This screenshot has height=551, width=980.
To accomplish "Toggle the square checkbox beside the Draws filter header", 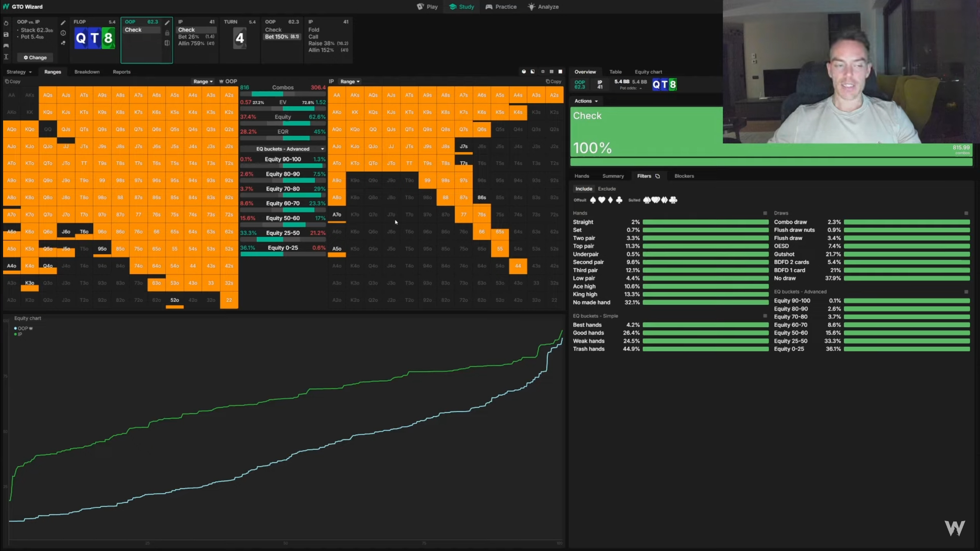I will point(966,213).
